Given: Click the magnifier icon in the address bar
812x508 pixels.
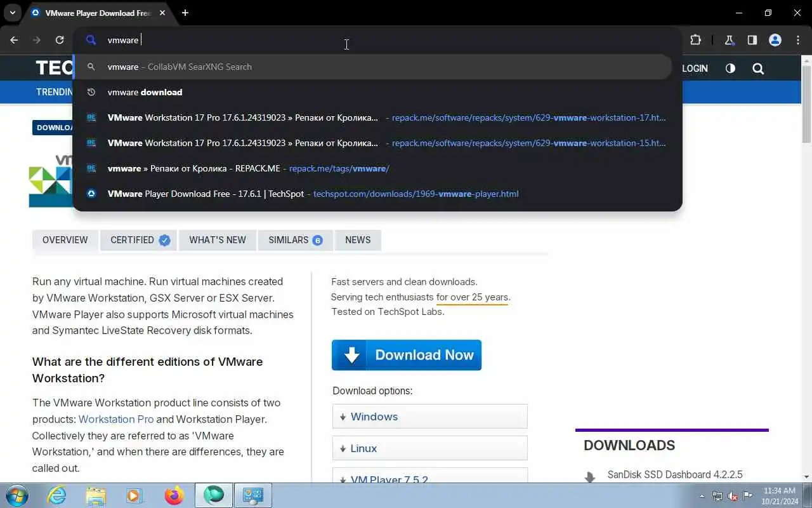Looking at the screenshot, I should coord(91,40).
